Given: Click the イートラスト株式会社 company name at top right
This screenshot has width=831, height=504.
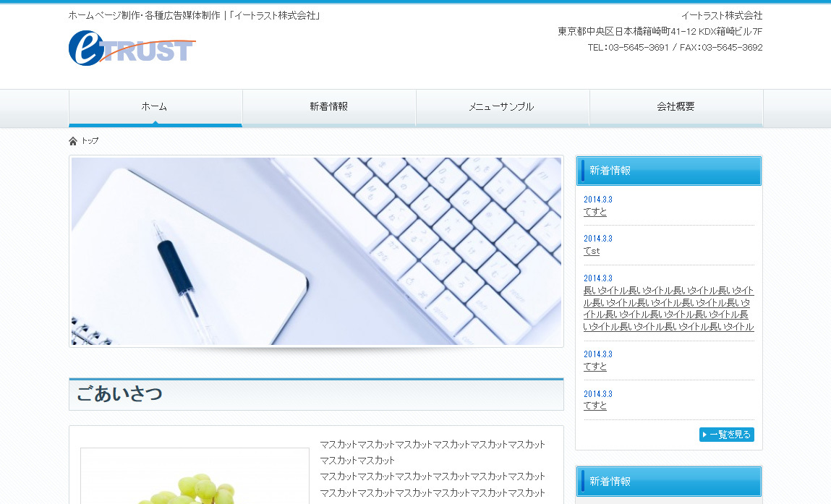Looking at the screenshot, I should click(722, 15).
